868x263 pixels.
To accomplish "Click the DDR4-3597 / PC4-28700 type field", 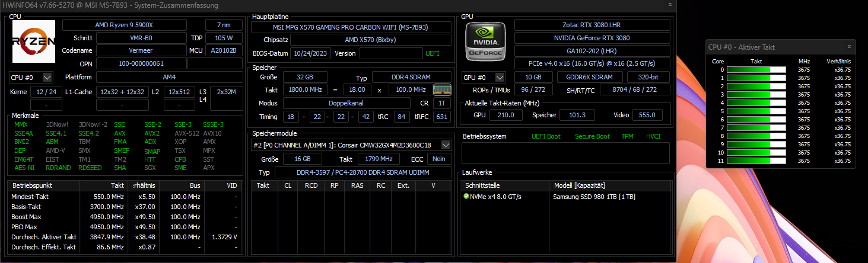I will pyautogui.click(x=364, y=172).
